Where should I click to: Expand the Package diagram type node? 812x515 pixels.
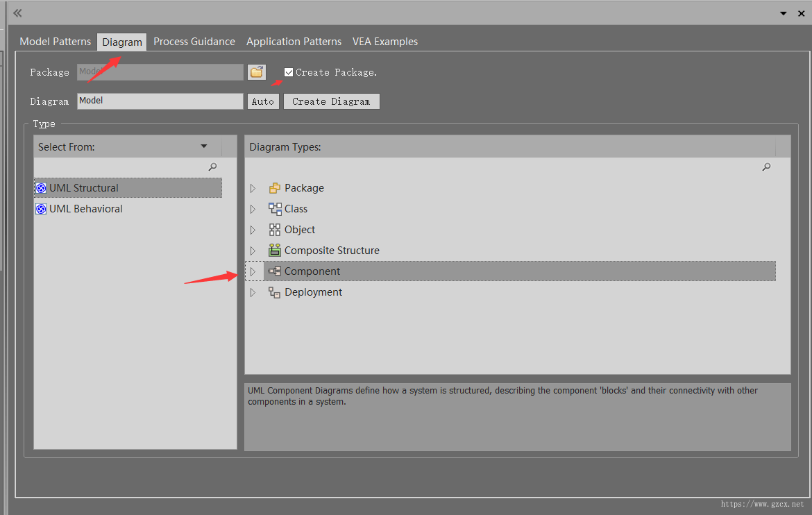253,188
